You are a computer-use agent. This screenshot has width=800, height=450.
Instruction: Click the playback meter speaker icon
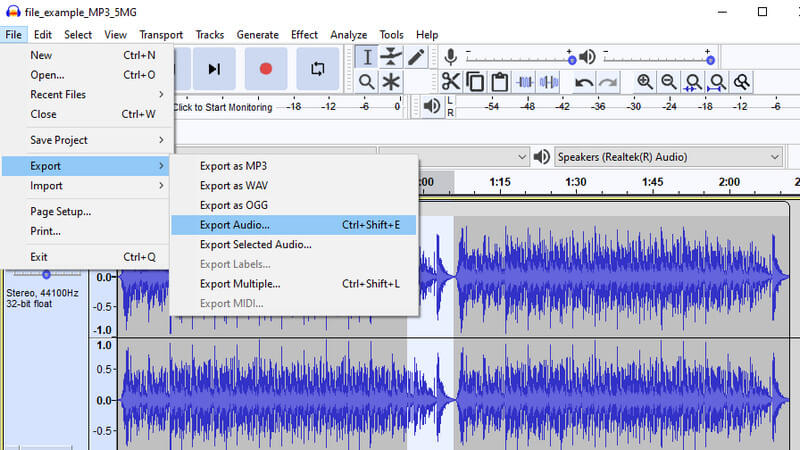tap(432, 106)
